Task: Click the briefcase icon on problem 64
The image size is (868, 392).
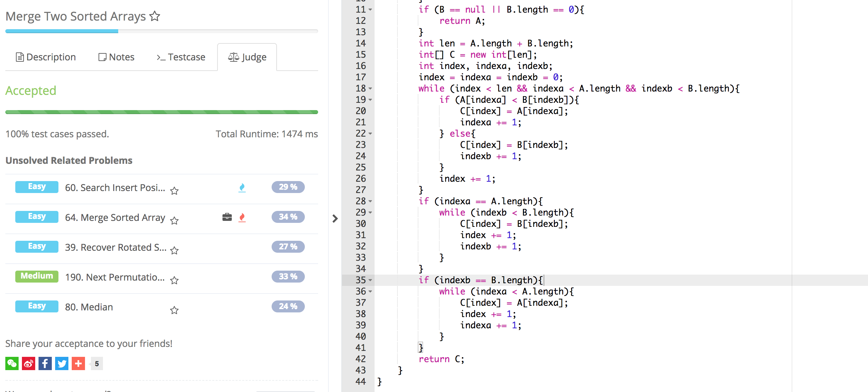Action: click(x=227, y=217)
